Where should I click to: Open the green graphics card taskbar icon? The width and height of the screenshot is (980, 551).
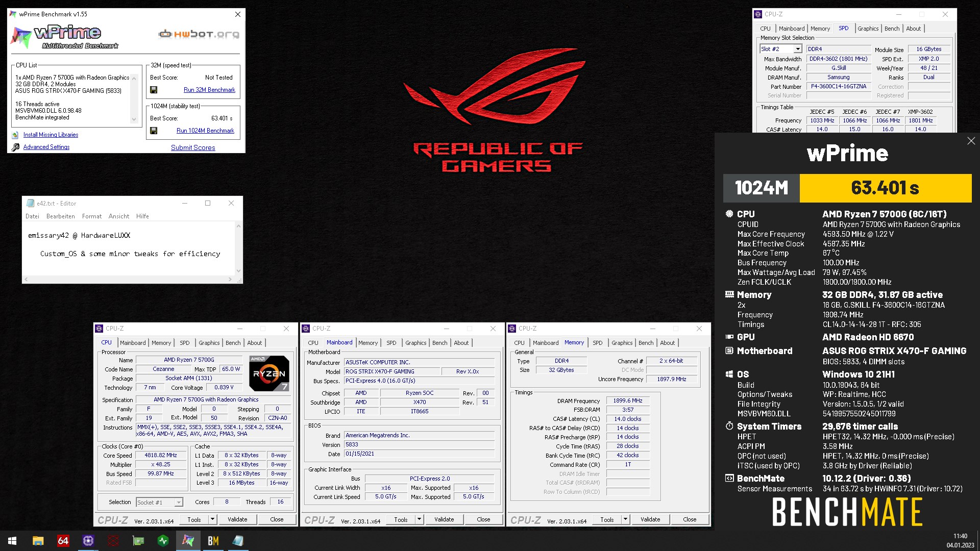click(138, 541)
